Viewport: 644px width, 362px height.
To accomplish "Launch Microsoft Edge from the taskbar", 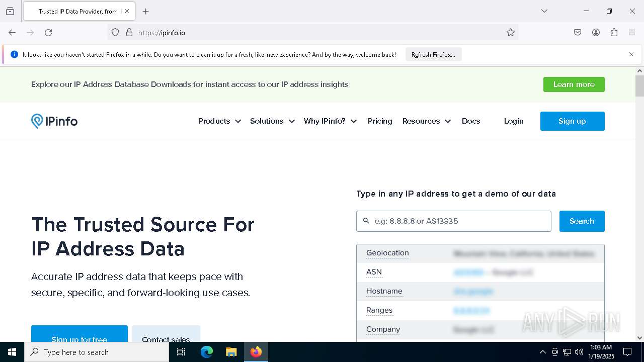I will (207, 352).
